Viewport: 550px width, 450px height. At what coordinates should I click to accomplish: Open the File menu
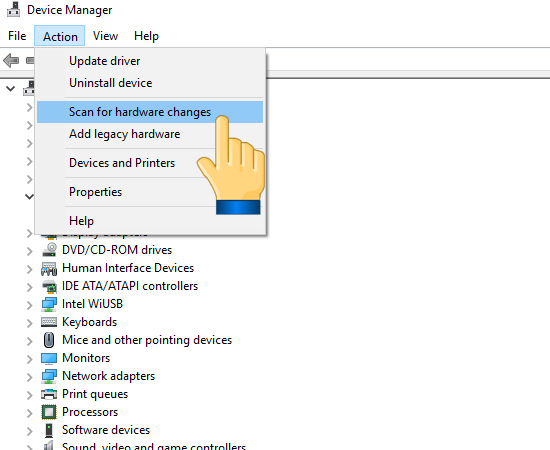(x=17, y=36)
